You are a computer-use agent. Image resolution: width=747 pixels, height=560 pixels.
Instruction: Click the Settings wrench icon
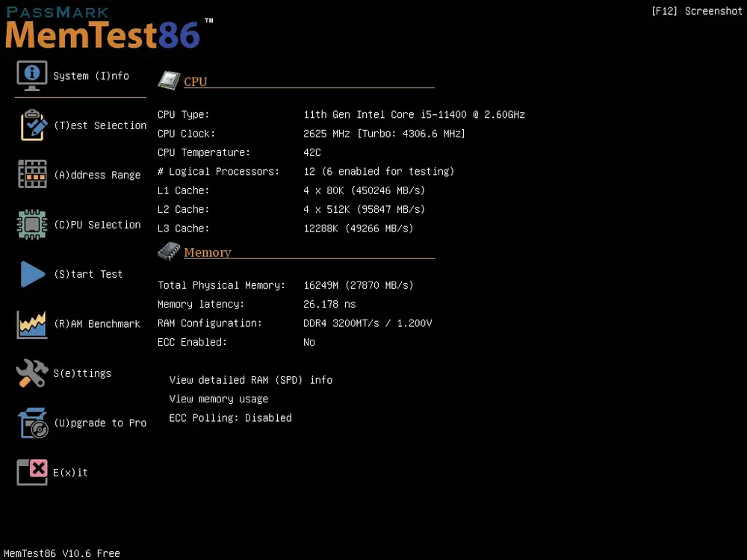(x=32, y=373)
